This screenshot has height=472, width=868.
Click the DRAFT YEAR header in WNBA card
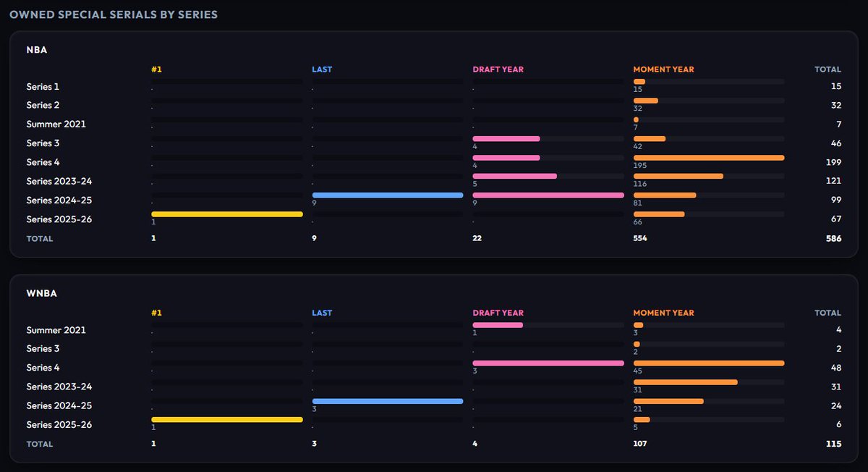click(498, 313)
